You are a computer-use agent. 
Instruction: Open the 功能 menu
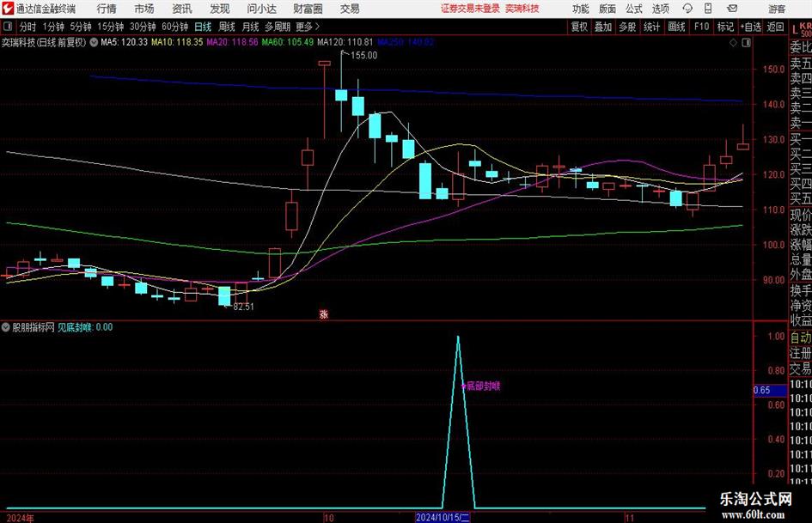pos(581,9)
